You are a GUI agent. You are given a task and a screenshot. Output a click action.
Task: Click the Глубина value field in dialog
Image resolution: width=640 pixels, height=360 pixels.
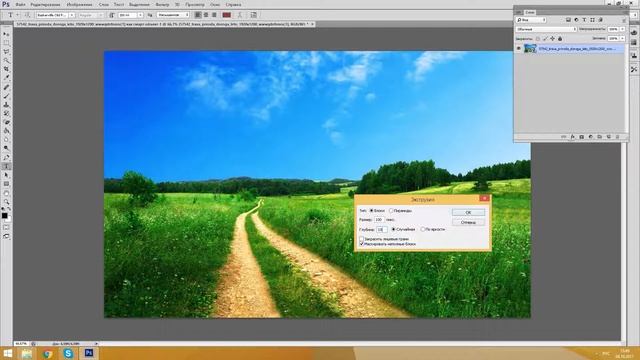click(382, 229)
